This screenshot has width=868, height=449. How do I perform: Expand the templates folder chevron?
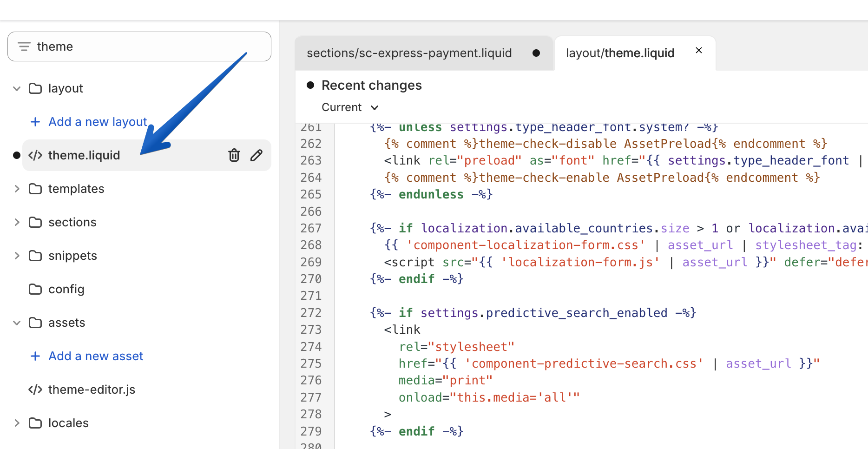tap(17, 189)
